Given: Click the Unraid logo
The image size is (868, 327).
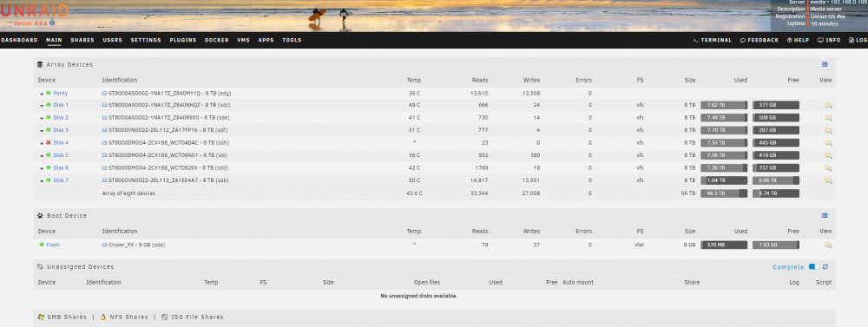Looking at the screenshot, I should [x=35, y=10].
